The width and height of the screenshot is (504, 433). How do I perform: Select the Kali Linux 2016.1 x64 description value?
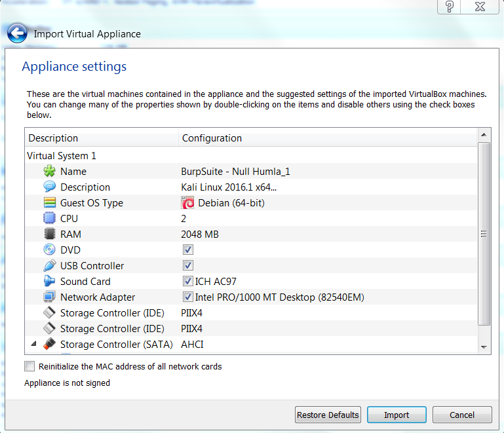point(229,187)
